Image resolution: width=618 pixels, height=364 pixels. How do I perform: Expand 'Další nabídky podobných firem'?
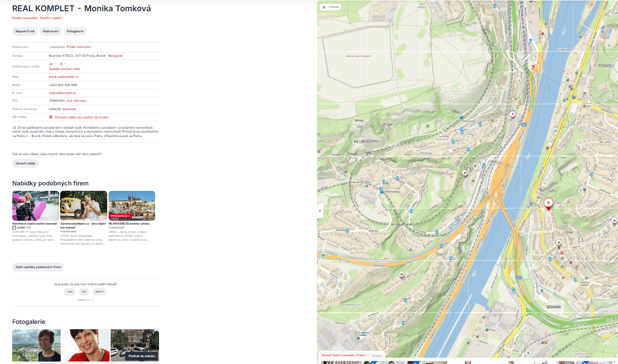(x=38, y=267)
